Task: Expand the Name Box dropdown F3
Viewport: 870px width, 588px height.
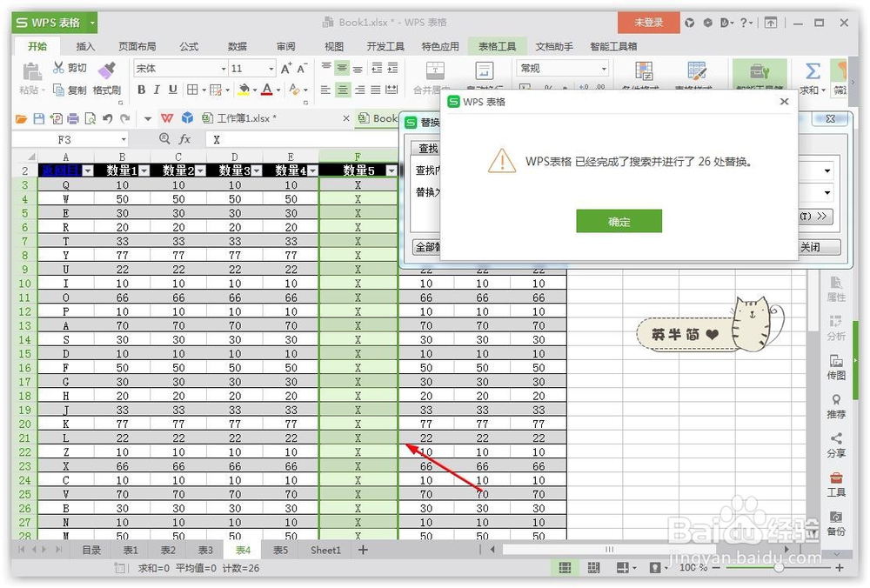Action: pyautogui.click(x=124, y=139)
